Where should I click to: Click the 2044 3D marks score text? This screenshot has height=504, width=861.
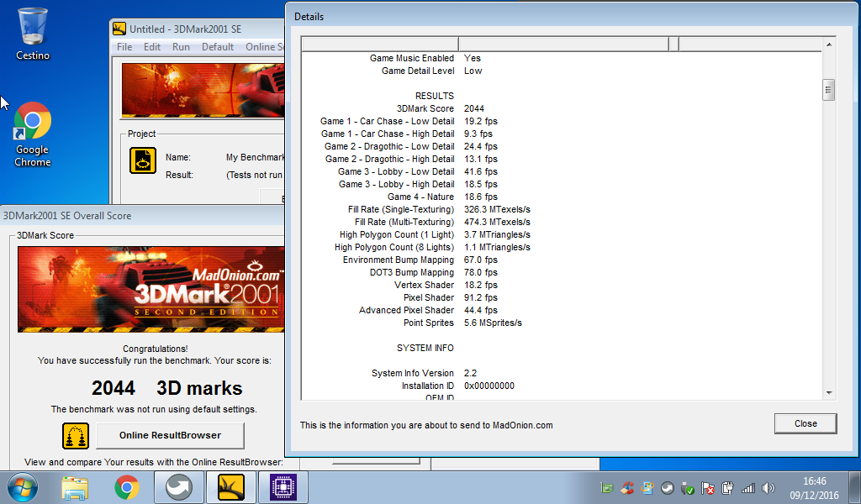(167, 388)
